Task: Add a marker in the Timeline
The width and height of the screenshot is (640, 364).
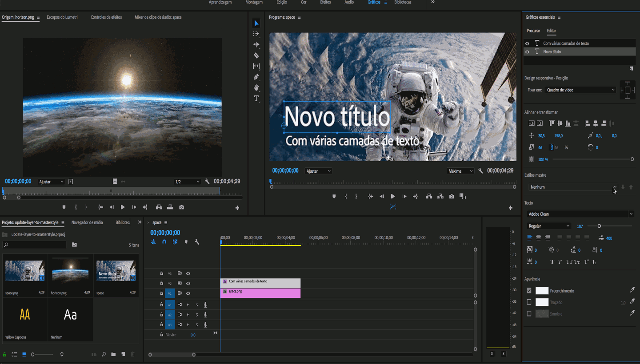Action: coord(186,242)
